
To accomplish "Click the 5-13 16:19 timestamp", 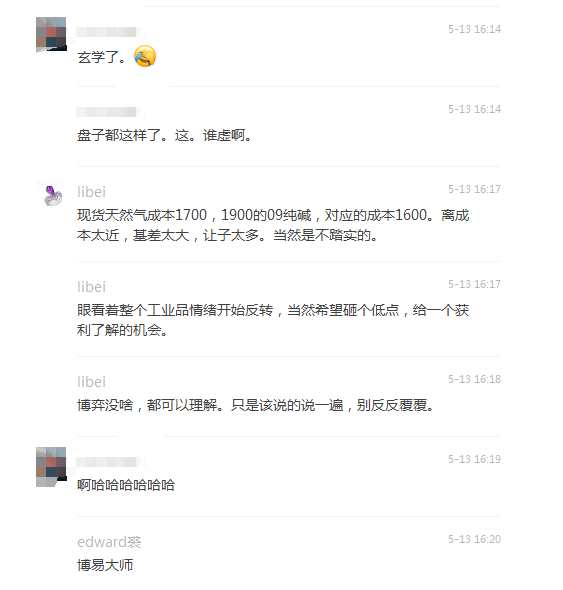I will [474, 459].
